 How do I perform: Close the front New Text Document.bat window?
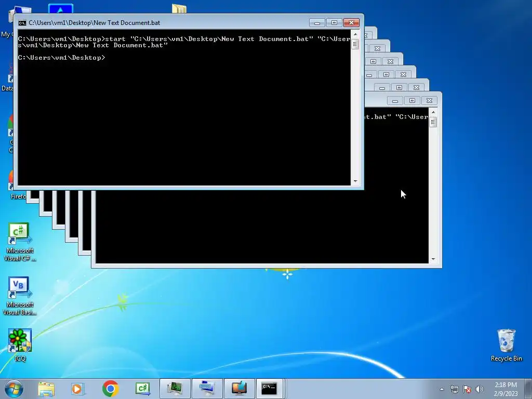pyautogui.click(x=352, y=23)
